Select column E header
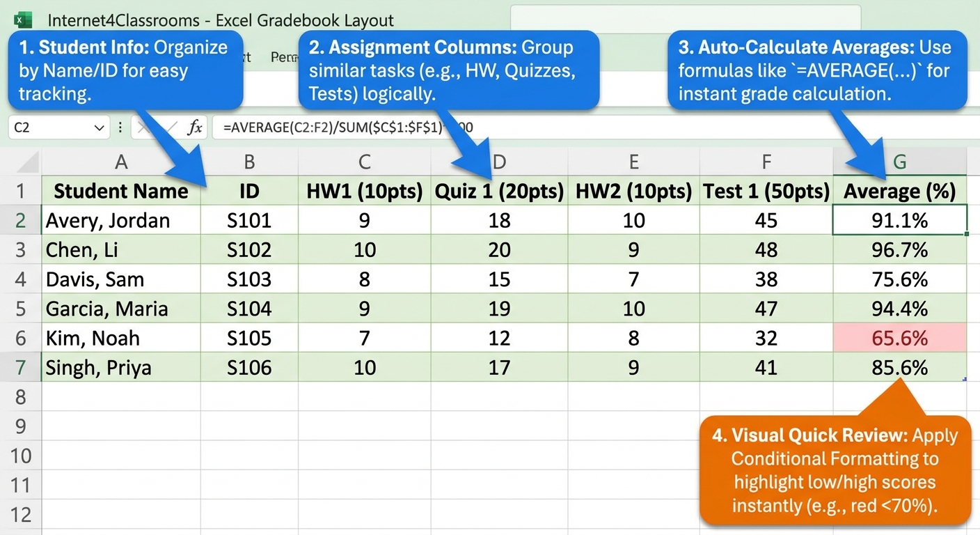Screen dimensions: 980x535 tap(633, 162)
